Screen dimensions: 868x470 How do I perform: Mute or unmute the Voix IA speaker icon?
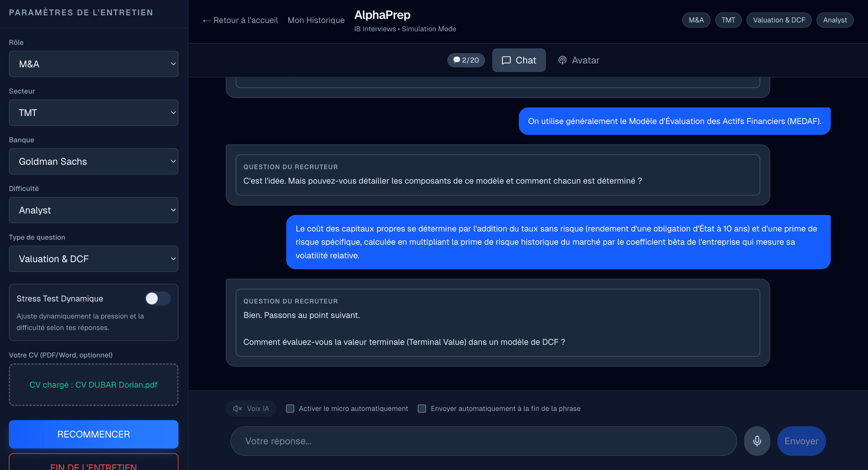click(237, 408)
